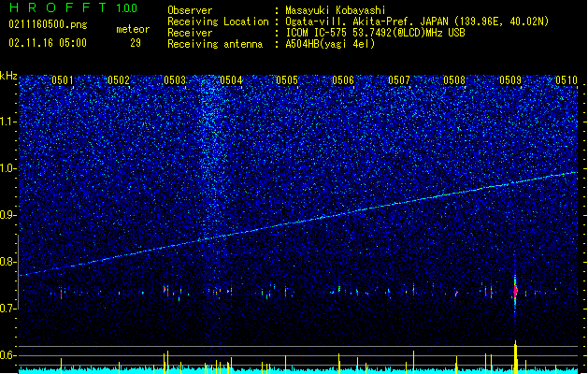The image size is (588, 374).
Task: Click the tallest yellow power spike near 0509
Action: pyautogui.click(x=516, y=357)
